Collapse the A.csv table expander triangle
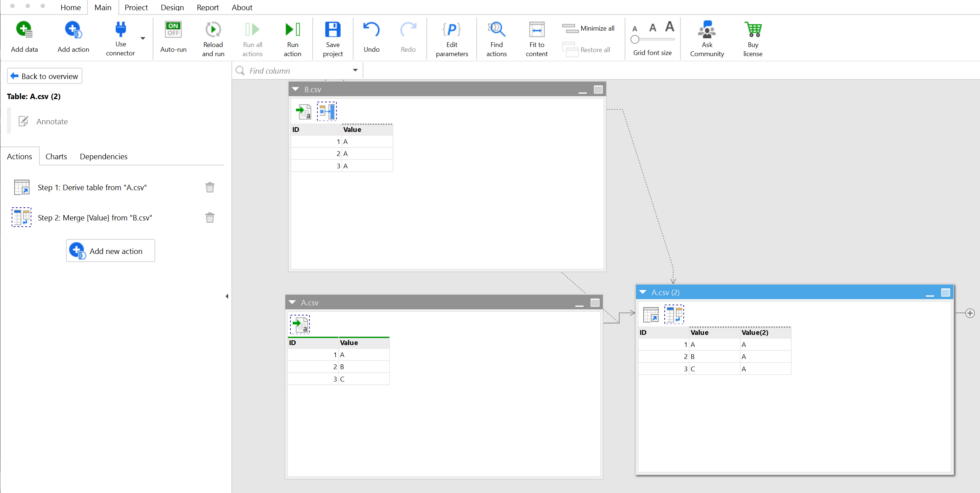 292,302
